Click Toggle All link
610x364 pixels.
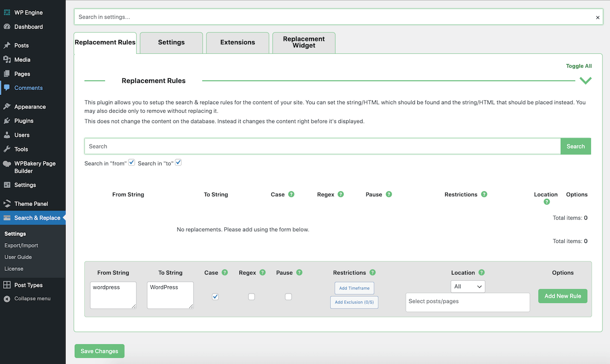[579, 66]
